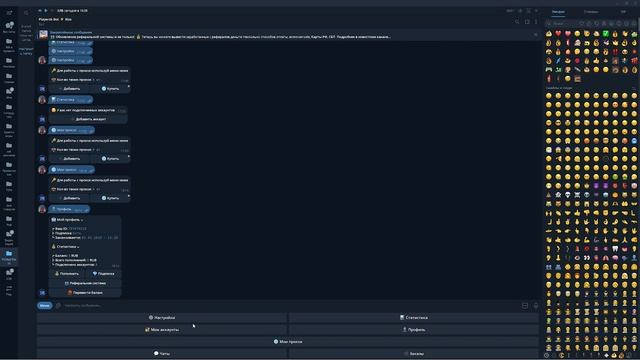Click the Пополнить inline button
640x360 pixels.
point(67,273)
